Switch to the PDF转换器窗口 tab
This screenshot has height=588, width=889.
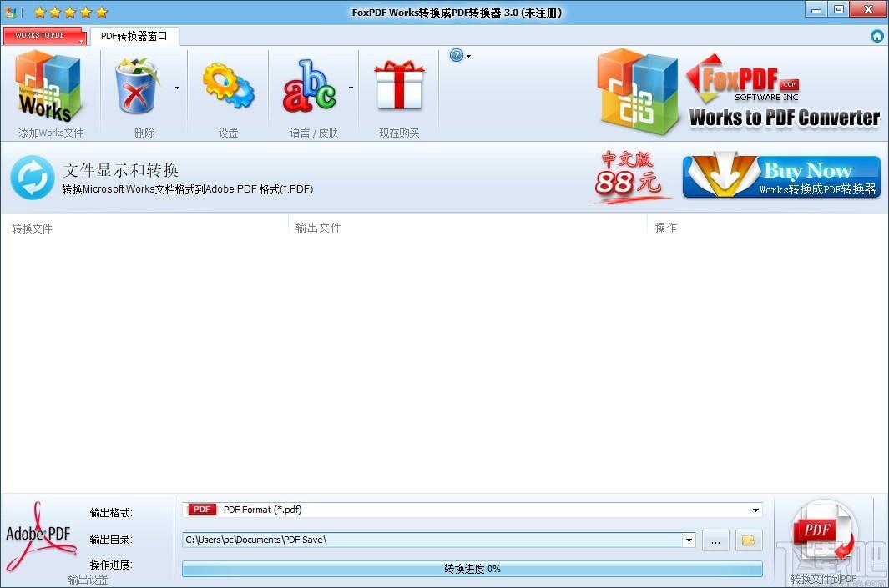click(134, 36)
